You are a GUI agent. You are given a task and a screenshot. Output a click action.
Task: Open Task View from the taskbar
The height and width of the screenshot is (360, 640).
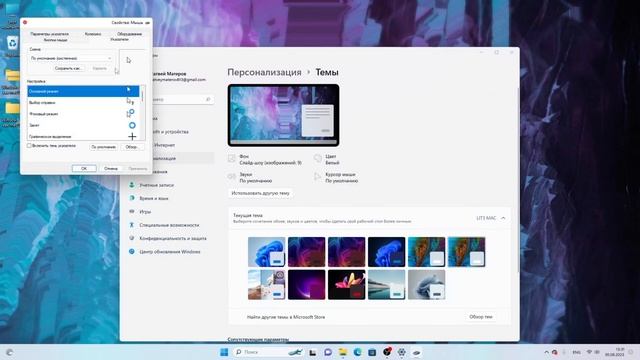click(x=313, y=352)
